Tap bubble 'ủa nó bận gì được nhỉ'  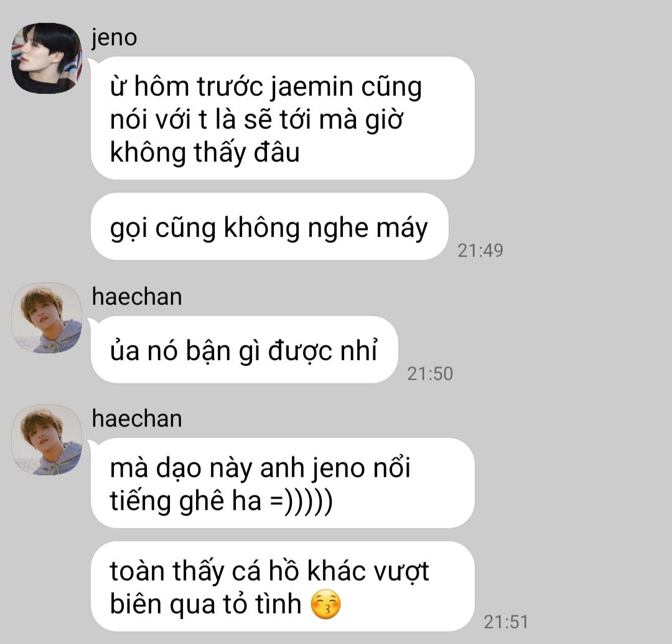pos(245,350)
